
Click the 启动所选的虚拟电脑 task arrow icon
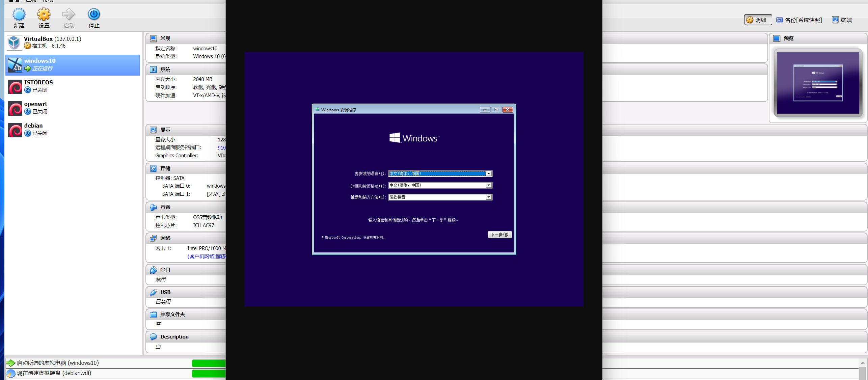(11, 363)
